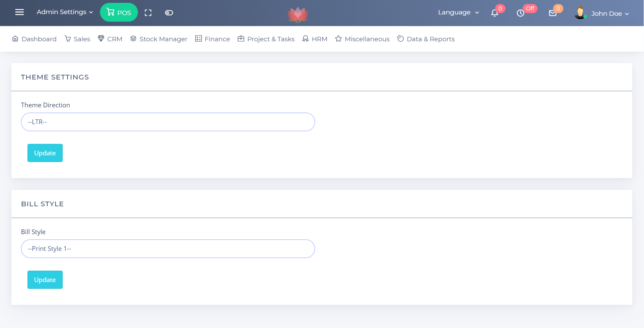The width and height of the screenshot is (644, 328).
Task: Open the hamburger sidebar menu
Action: coord(19,12)
